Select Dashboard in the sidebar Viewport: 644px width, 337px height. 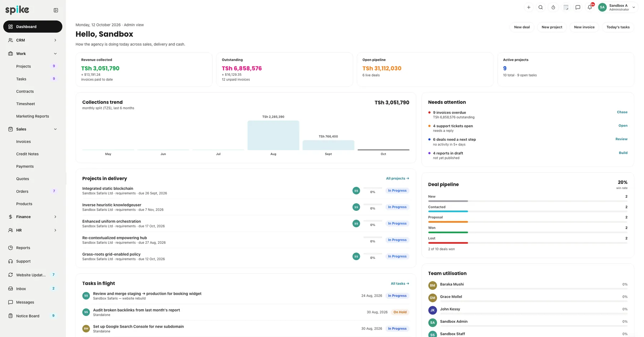pos(33,27)
